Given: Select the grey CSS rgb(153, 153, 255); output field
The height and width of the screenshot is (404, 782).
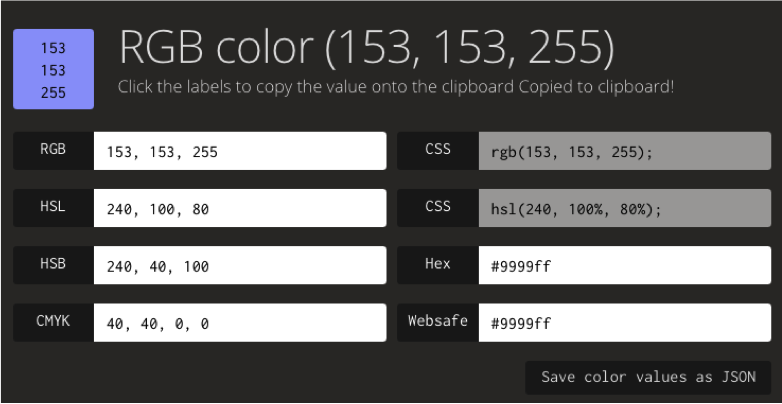Looking at the screenshot, I should coord(625,151).
